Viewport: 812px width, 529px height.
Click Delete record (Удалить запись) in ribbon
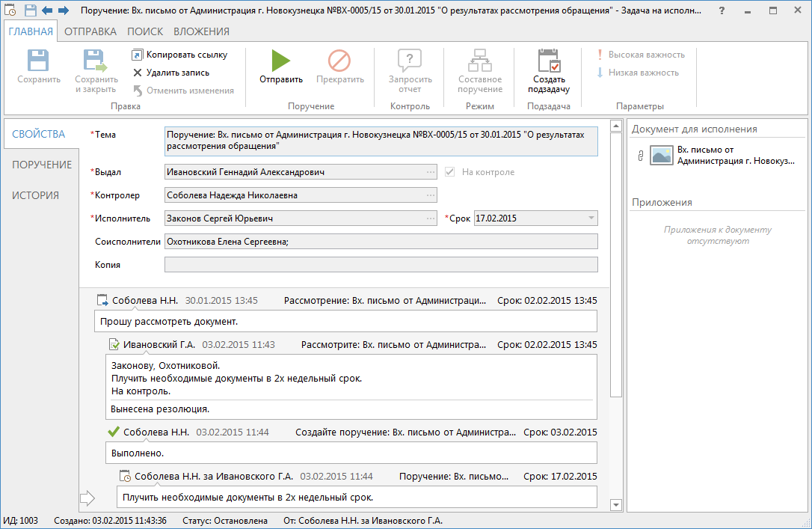(170, 73)
